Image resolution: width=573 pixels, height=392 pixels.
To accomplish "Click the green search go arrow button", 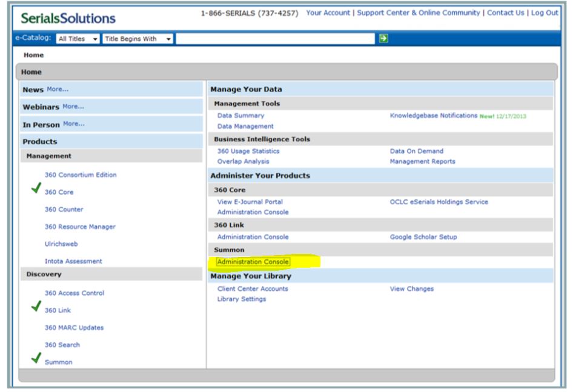I will 383,38.
